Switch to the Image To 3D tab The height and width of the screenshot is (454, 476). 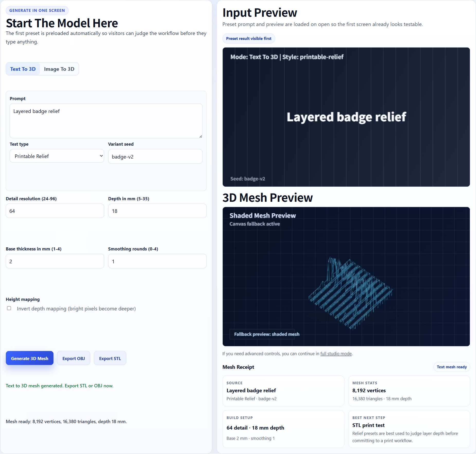click(59, 69)
